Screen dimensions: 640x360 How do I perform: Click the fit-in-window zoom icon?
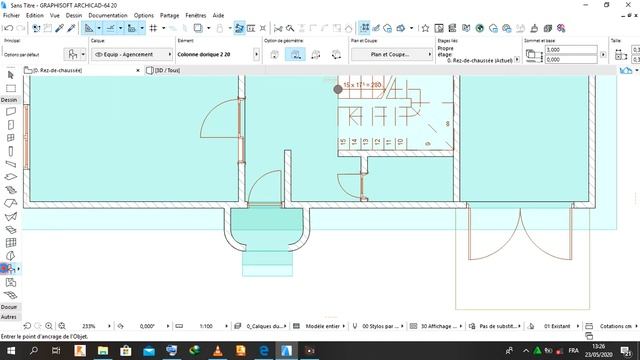click(62, 326)
